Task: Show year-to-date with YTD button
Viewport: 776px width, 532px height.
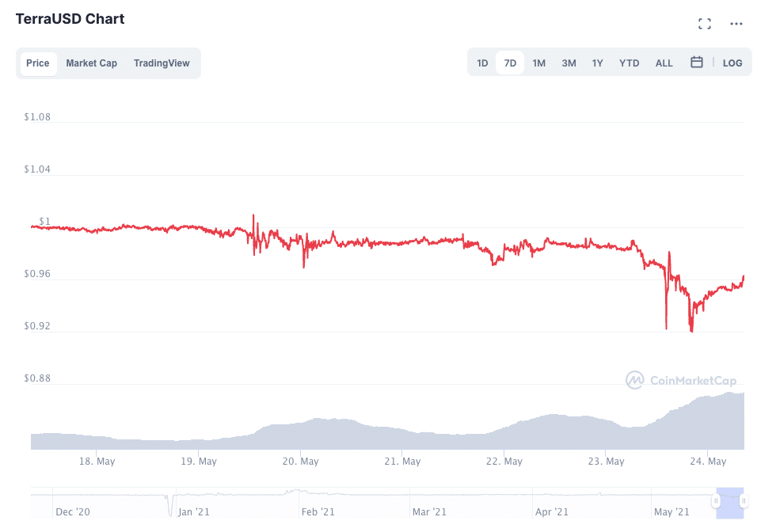Action: point(630,63)
